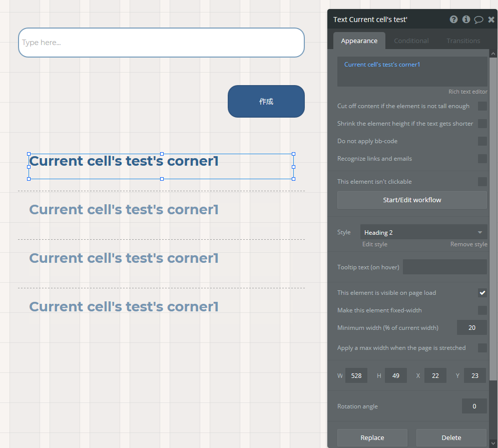Open the help question mark icon
The image size is (498, 448).
453,20
